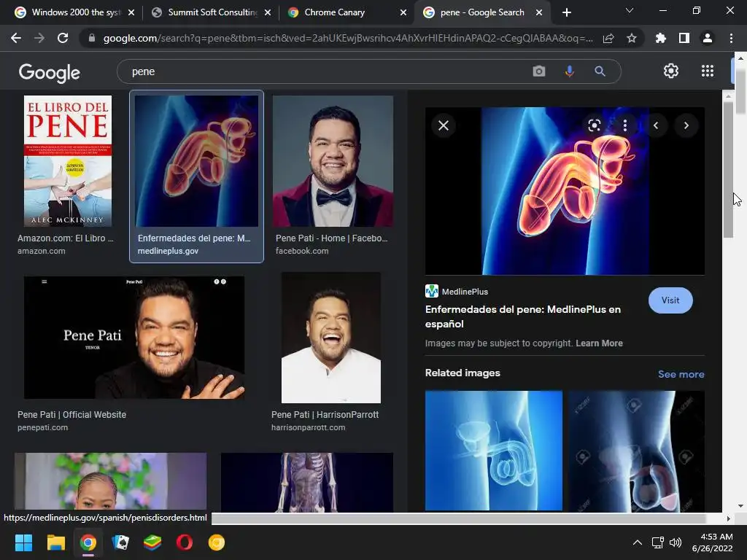Open Solitaire cards app from taskbar
The width and height of the screenshot is (747, 560).
click(120, 542)
